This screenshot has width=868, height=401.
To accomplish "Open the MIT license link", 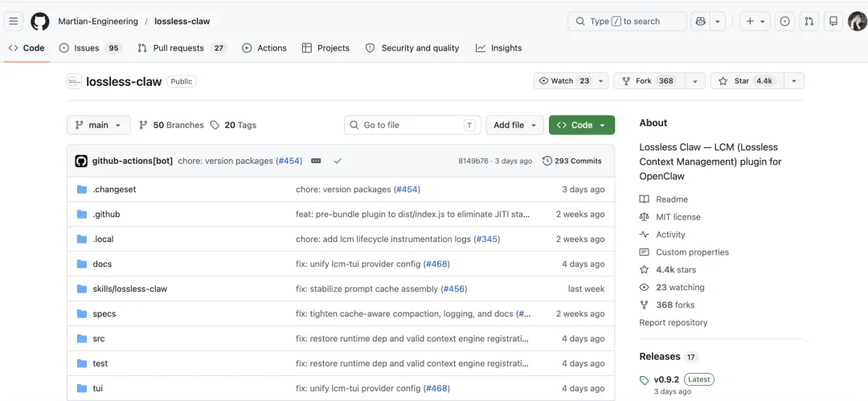I will (x=678, y=217).
